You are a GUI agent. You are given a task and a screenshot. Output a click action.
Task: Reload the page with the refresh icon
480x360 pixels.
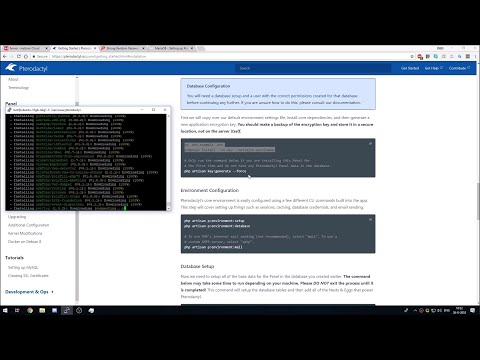coord(19,56)
